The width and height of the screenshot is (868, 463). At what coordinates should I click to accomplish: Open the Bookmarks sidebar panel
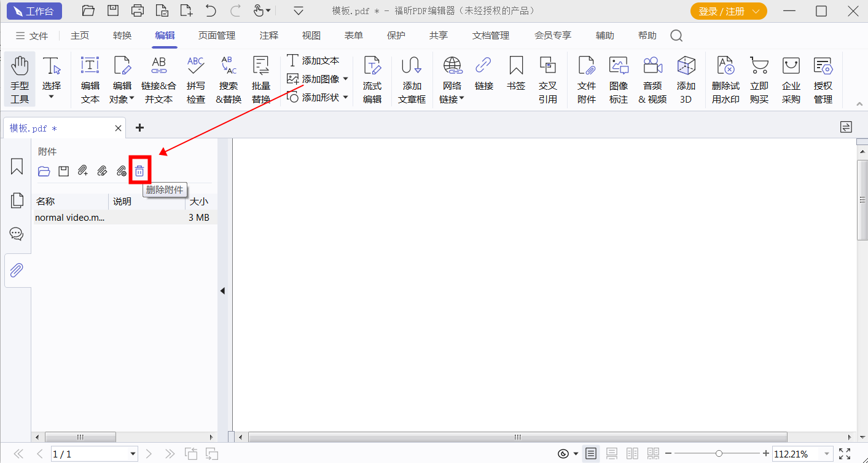tap(17, 167)
